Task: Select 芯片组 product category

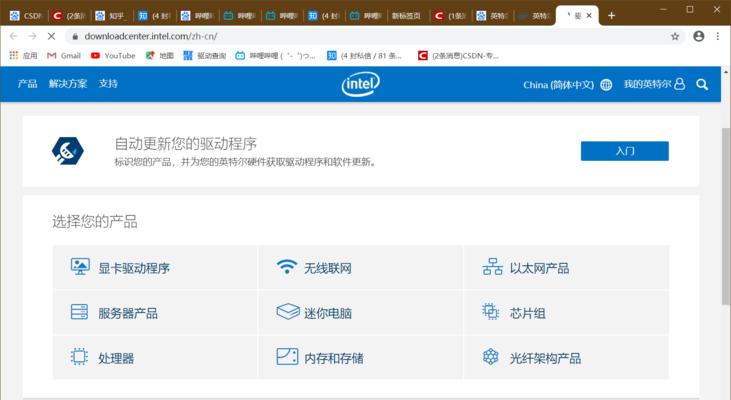Action: coord(566,312)
